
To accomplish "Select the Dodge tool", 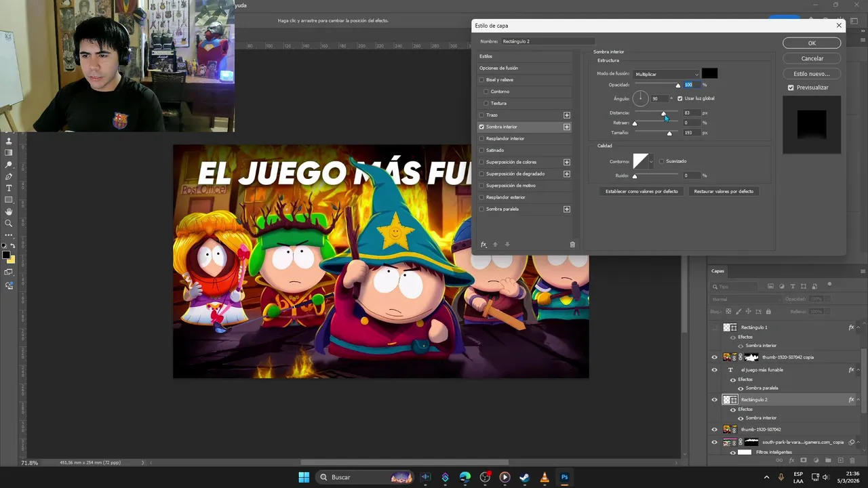I will click(x=9, y=165).
